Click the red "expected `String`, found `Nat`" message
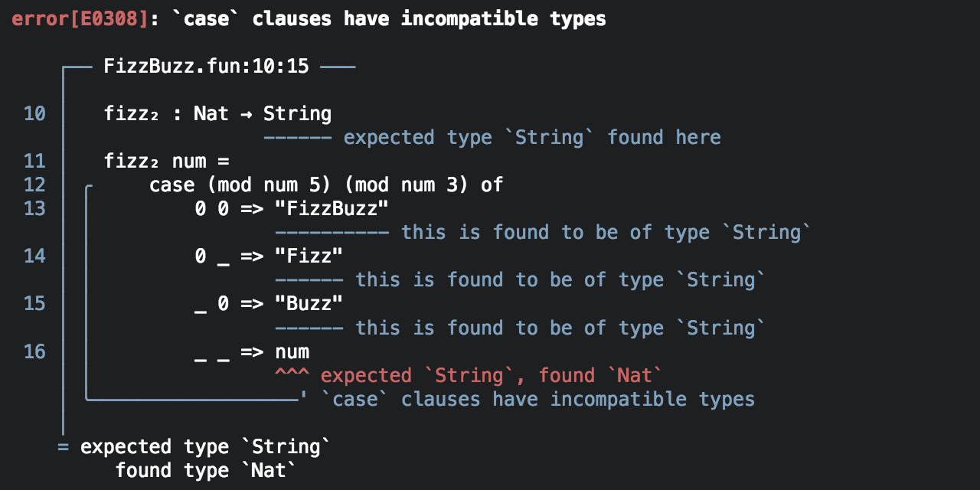 [491, 375]
